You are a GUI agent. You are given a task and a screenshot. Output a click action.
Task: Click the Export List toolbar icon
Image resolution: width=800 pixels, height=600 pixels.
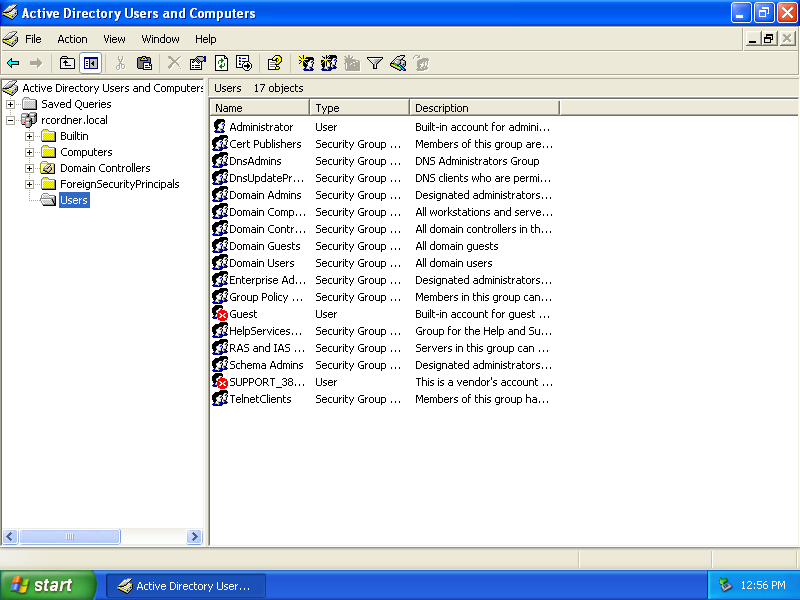point(244,63)
